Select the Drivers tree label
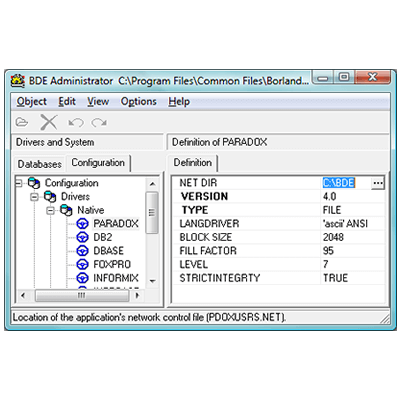 click(x=75, y=197)
